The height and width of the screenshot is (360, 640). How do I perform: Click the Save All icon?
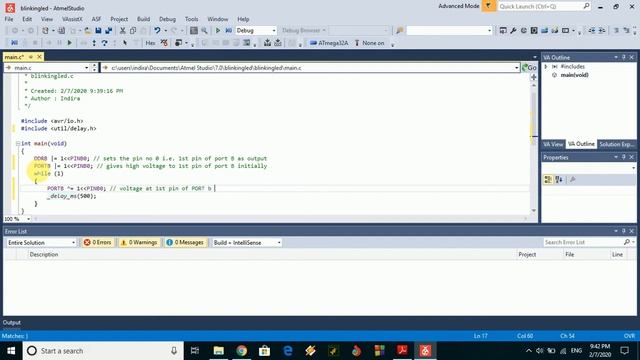(x=109, y=31)
